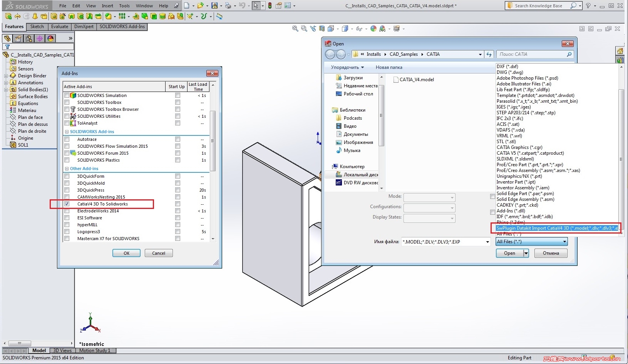This screenshot has width=628, height=364.
Task: Expand the Solid Bodies(1) tree node
Action: click(6, 90)
